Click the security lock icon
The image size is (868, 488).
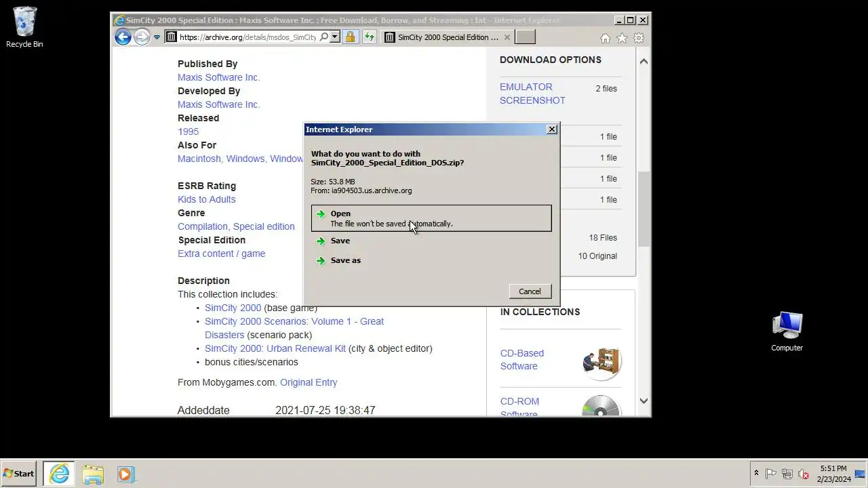point(350,37)
